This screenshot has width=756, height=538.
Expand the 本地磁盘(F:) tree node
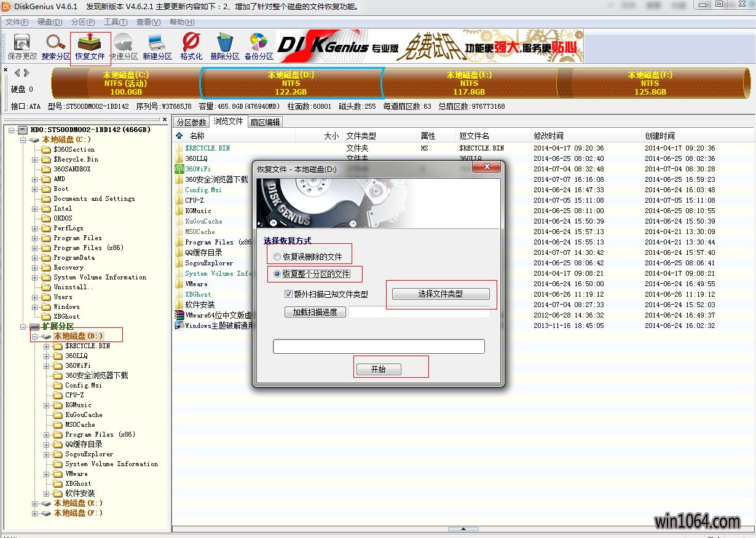pos(35,513)
